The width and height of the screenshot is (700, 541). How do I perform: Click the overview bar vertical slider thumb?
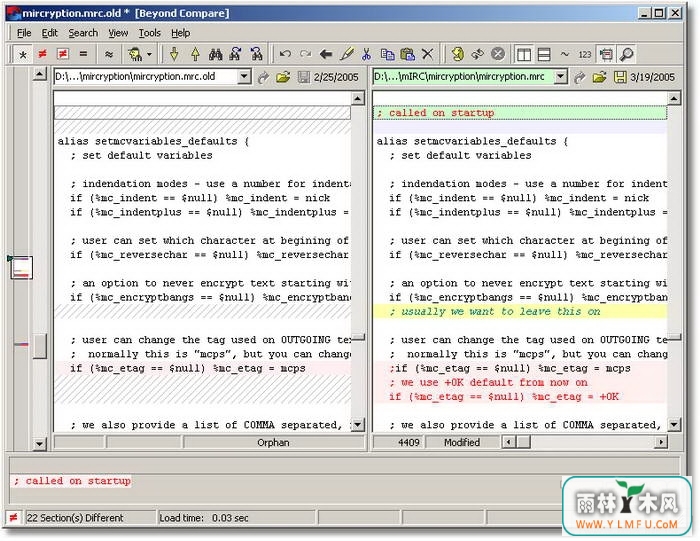tap(40, 345)
